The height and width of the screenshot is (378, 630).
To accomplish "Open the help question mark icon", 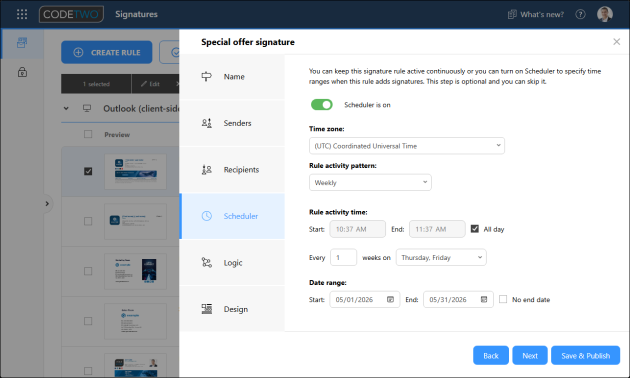I will click(x=580, y=14).
